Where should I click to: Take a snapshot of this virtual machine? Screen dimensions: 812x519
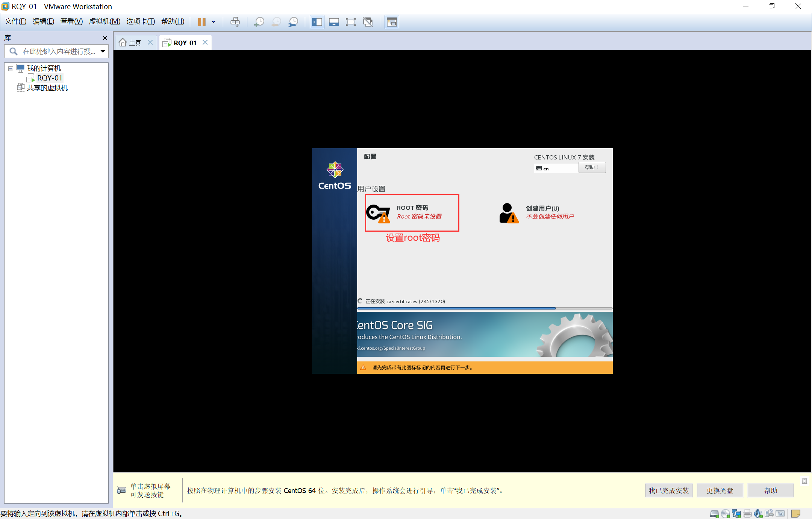click(259, 22)
